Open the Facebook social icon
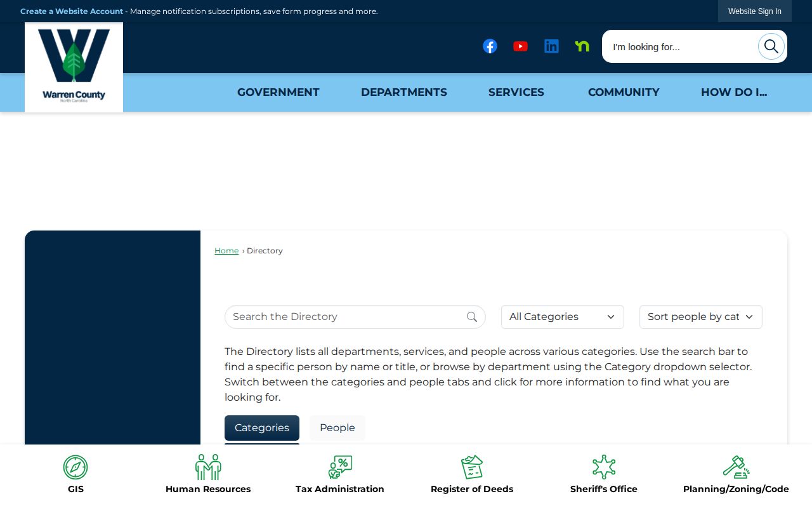This screenshot has width=812, height=508. (490, 46)
